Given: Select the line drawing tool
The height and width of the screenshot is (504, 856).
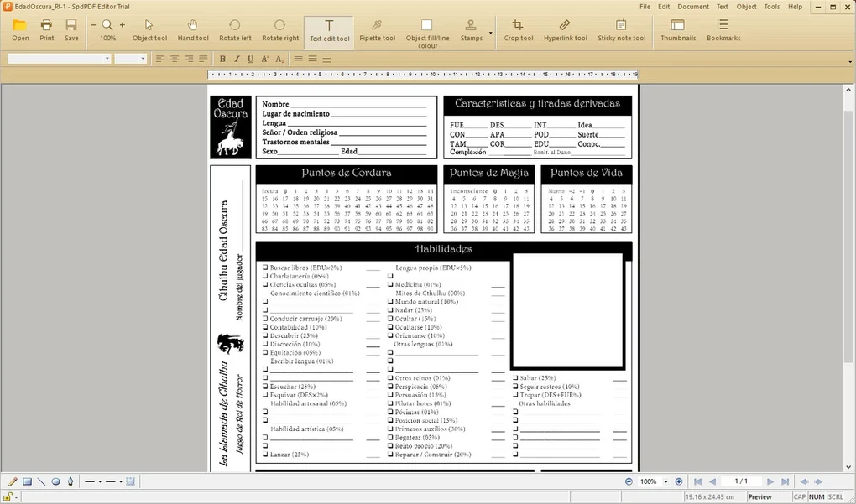Looking at the screenshot, I should click(41, 481).
